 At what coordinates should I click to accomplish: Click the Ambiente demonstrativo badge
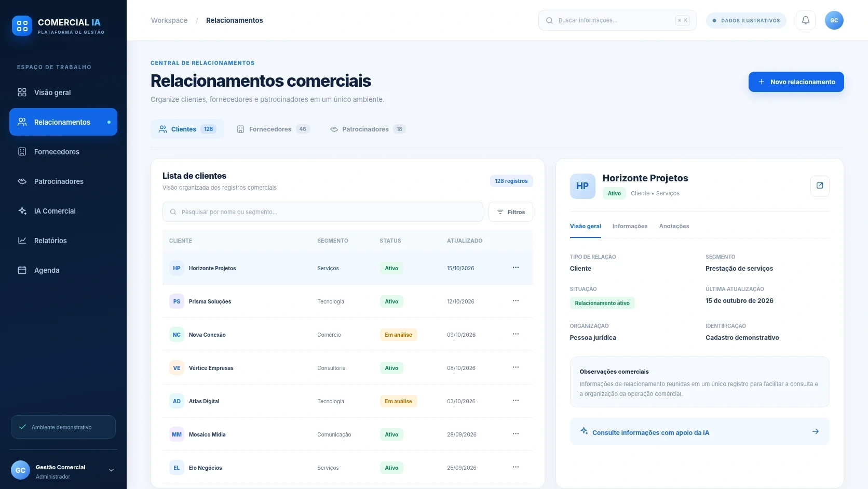coord(63,427)
